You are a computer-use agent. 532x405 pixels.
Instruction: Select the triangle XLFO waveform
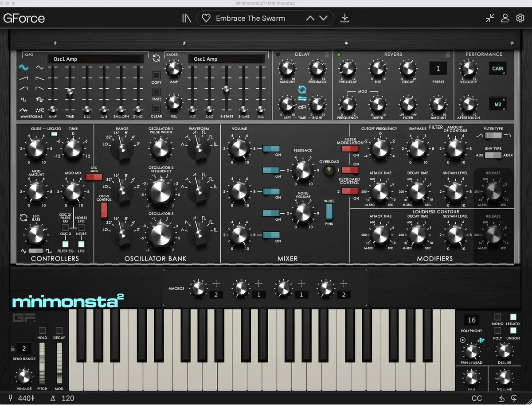point(40,67)
